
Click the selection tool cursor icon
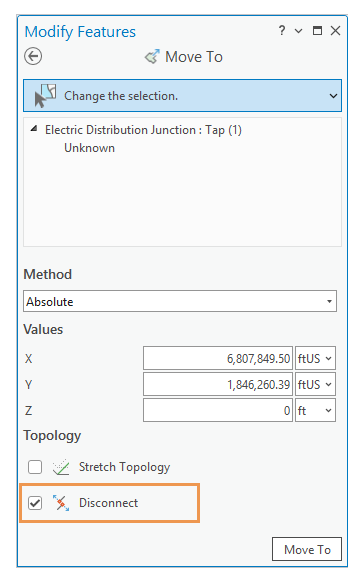pyautogui.click(x=45, y=96)
